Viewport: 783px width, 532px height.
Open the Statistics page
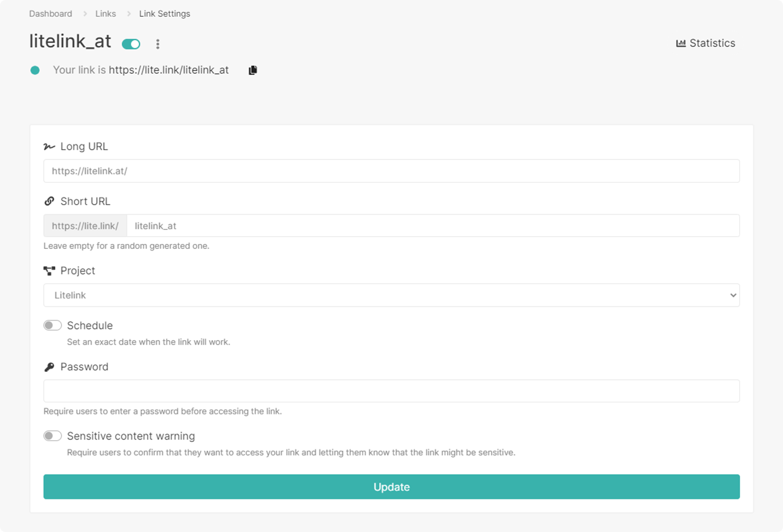pyautogui.click(x=706, y=43)
